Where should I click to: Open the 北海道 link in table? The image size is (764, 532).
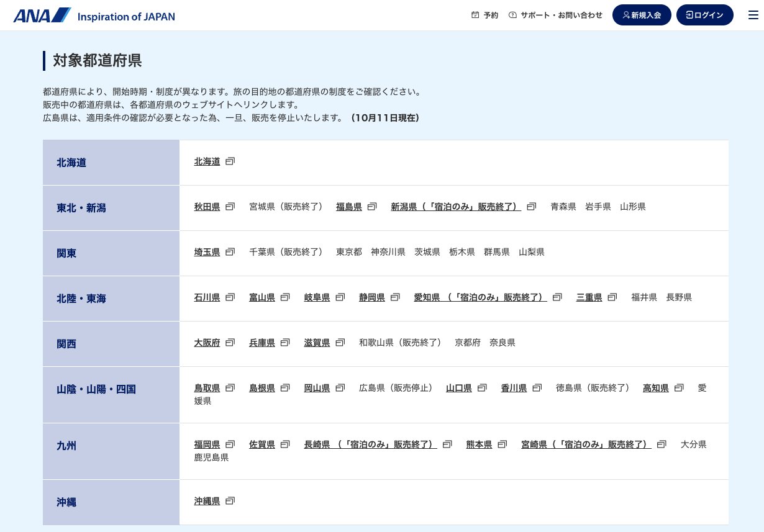pos(207,161)
